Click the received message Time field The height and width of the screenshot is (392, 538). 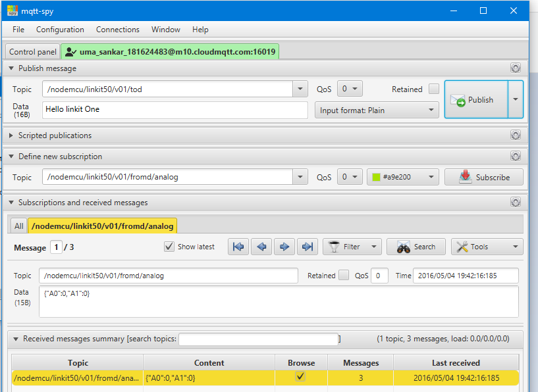[x=466, y=276]
